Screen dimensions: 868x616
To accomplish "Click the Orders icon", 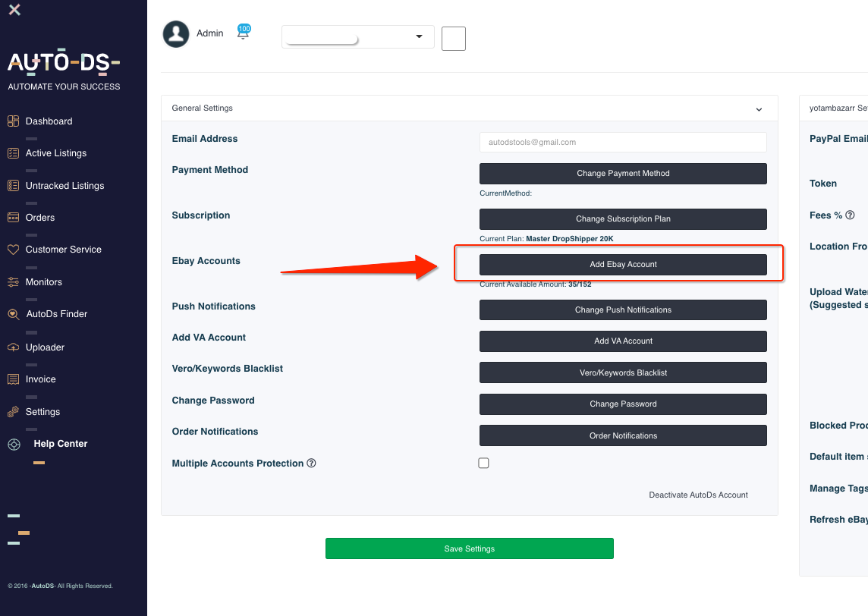I will [x=14, y=218].
